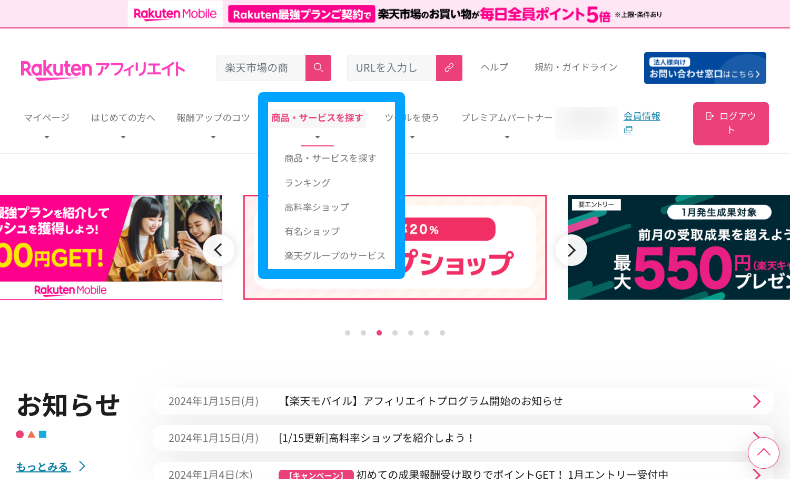Select the last carousel dot
Image resolution: width=790 pixels, height=479 pixels.
pos(442,333)
